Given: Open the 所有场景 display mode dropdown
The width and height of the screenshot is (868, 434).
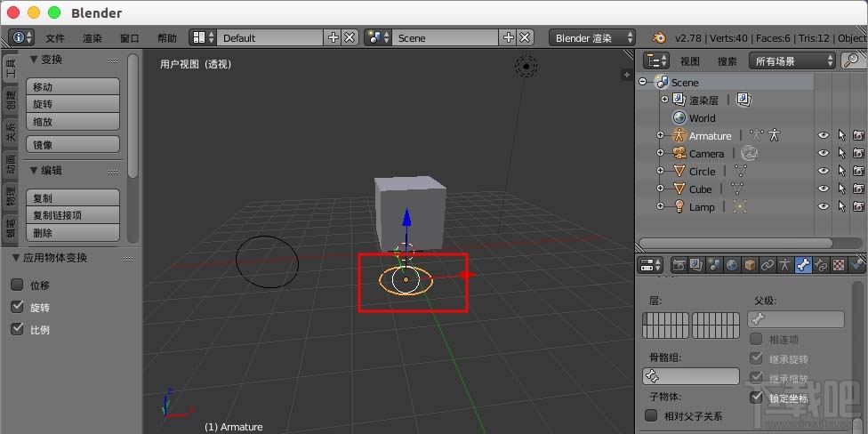Looking at the screenshot, I should tap(792, 60).
